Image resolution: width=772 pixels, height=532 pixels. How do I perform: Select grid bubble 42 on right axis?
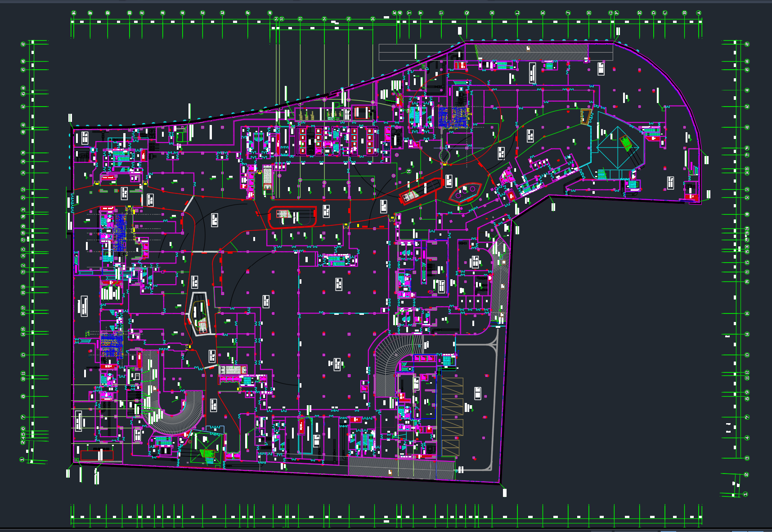point(747,107)
